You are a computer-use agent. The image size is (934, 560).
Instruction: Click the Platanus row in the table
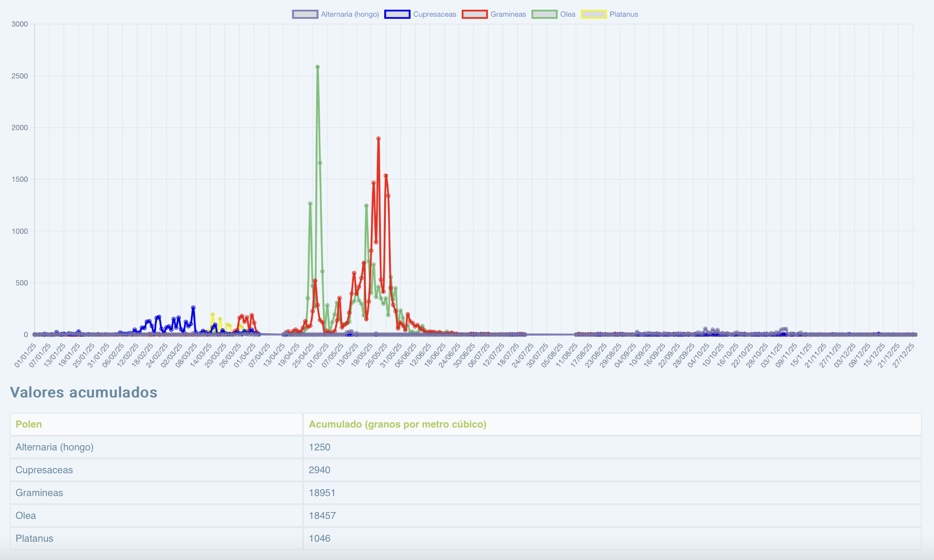[34, 538]
